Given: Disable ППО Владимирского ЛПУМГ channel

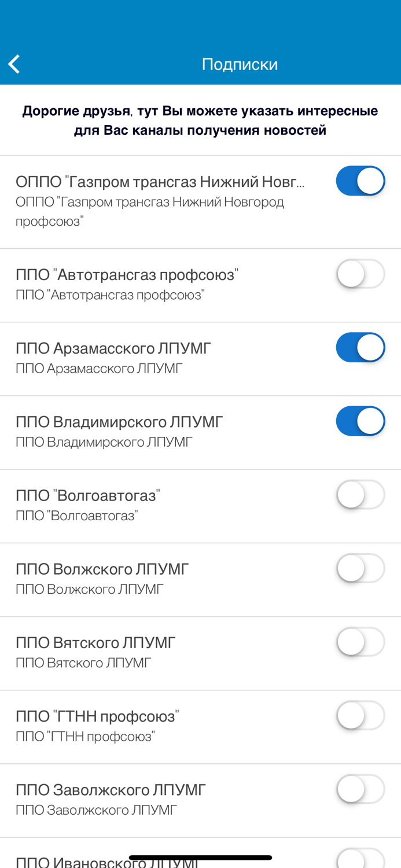Looking at the screenshot, I should [360, 421].
